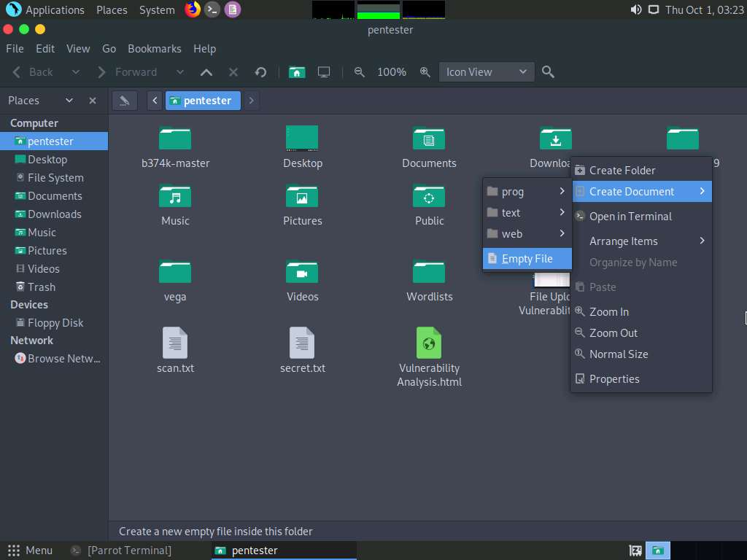Open the Public folder icon
Viewport: 747px width, 560px height.
429,196
